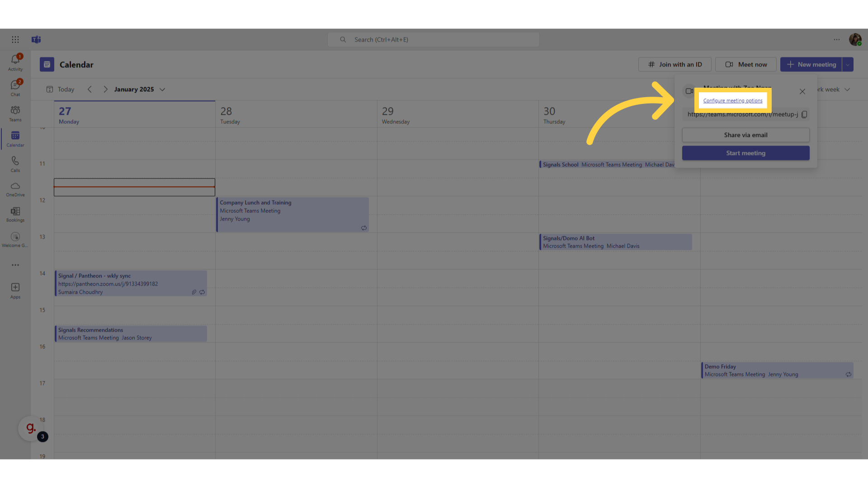Toggle to Meet now view
The height and width of the screenshot is (488, 868).
click(746, 64)
